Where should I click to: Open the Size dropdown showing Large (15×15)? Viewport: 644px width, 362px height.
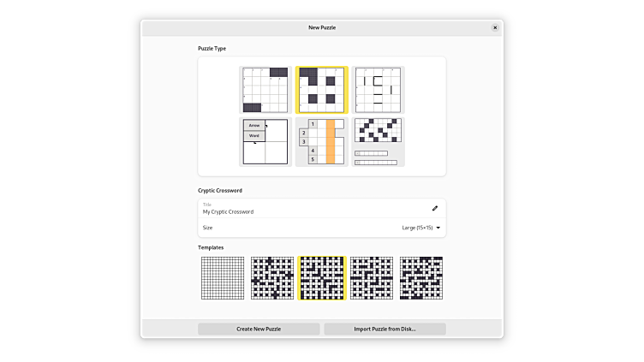click(420, 228)
